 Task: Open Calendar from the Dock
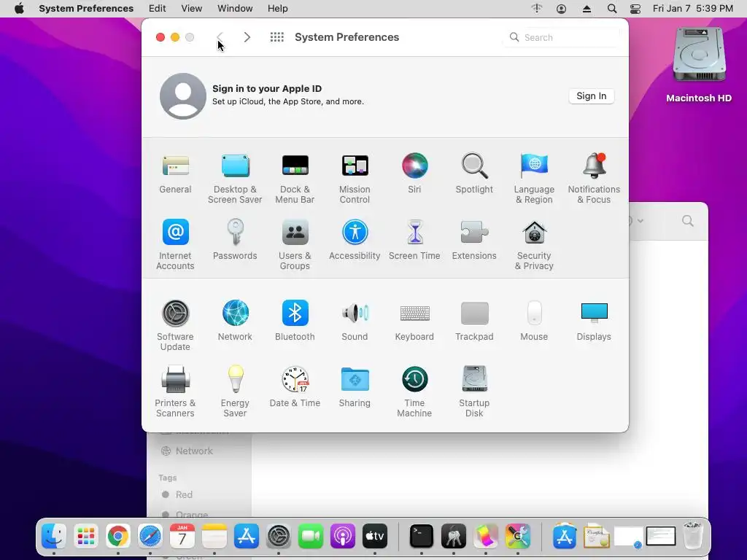tap(182, 536)
